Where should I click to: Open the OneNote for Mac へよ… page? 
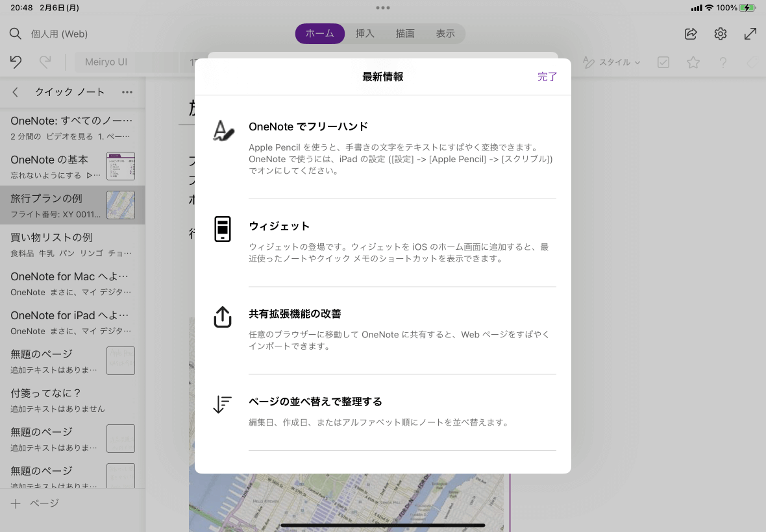[72, 283]
